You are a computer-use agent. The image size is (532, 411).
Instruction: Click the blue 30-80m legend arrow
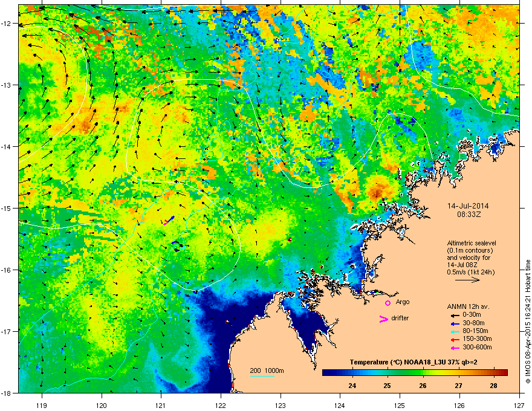coord(455,323)
